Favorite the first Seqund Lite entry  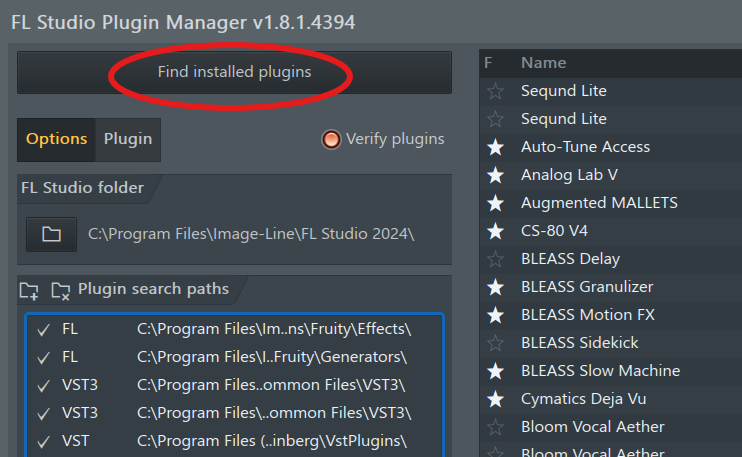click(x=495, y=91)
